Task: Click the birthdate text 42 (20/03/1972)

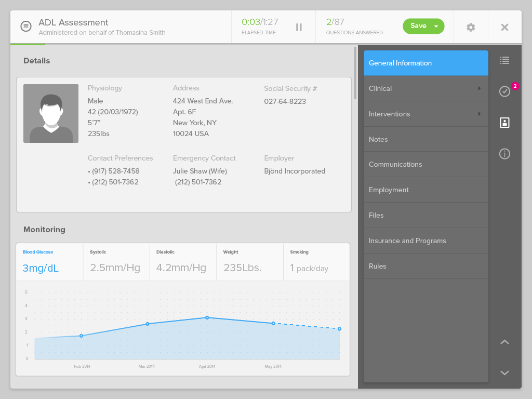Action: (113, 112)
